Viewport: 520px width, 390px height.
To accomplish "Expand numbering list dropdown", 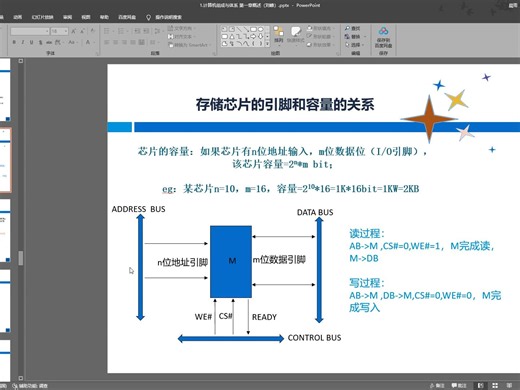I will (x=128, y=31).
